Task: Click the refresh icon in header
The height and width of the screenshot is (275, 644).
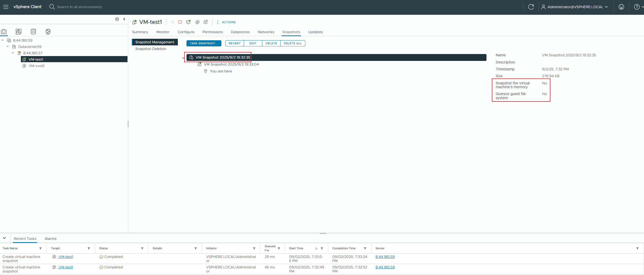Action: [x=531, y=7]
